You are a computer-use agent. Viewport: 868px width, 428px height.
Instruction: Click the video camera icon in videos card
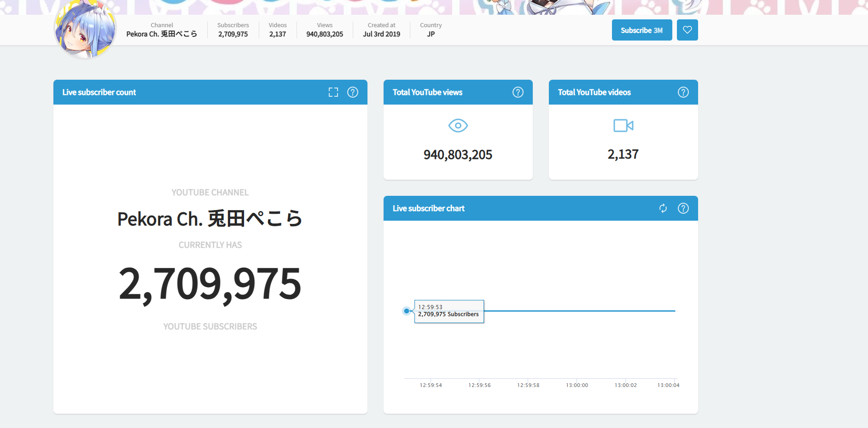(623, 125)
